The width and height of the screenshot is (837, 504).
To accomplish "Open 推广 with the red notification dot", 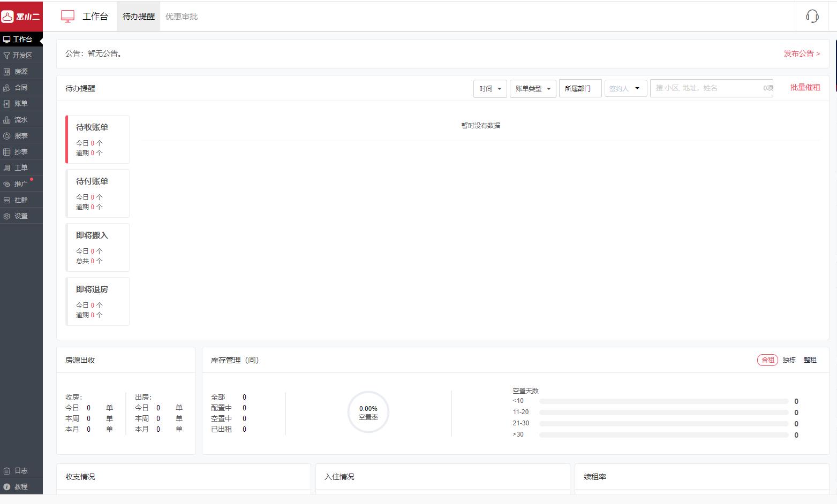I will (x=21, y=184).
